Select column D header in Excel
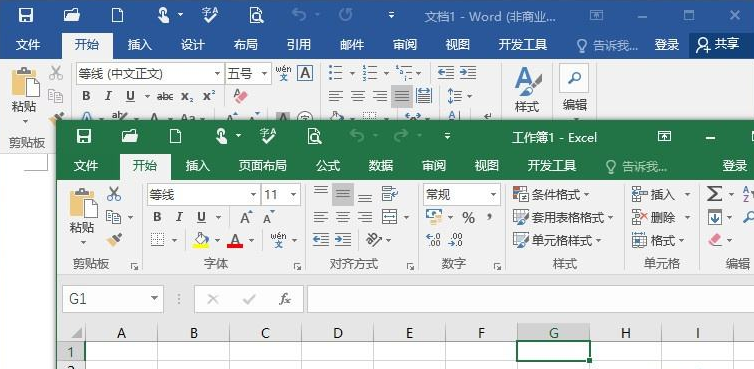The width and height of the screenshot is (754, 369). (x=338, y=332)
